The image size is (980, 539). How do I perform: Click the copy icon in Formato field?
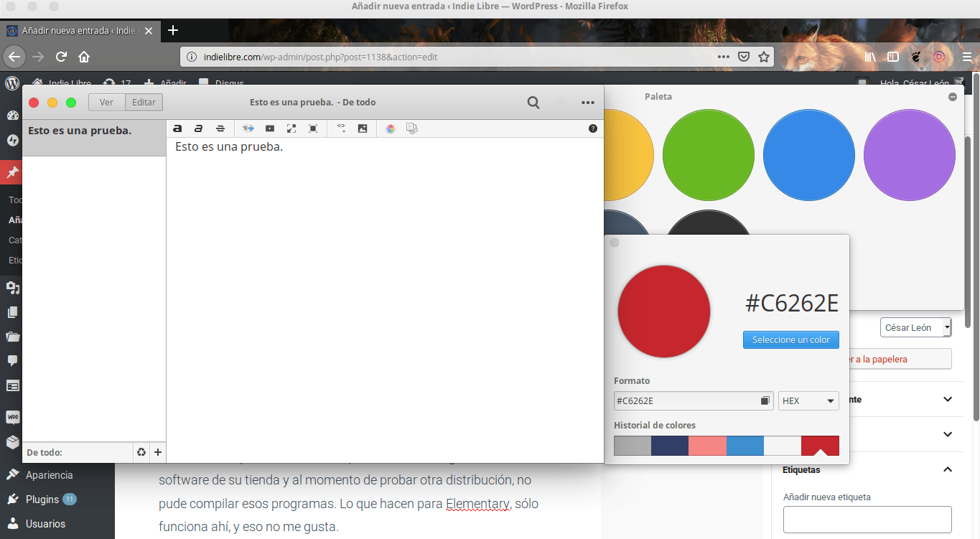tap(765, 400)
